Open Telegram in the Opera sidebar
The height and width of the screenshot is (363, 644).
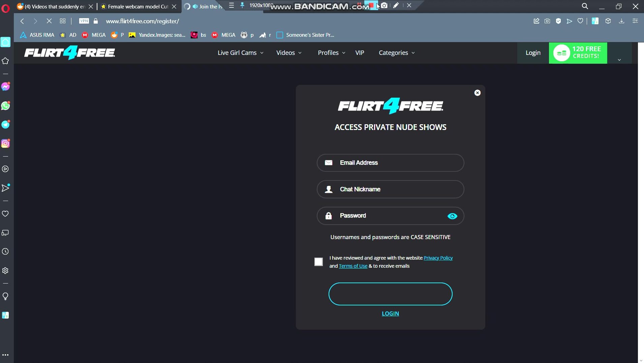(5, 125)
